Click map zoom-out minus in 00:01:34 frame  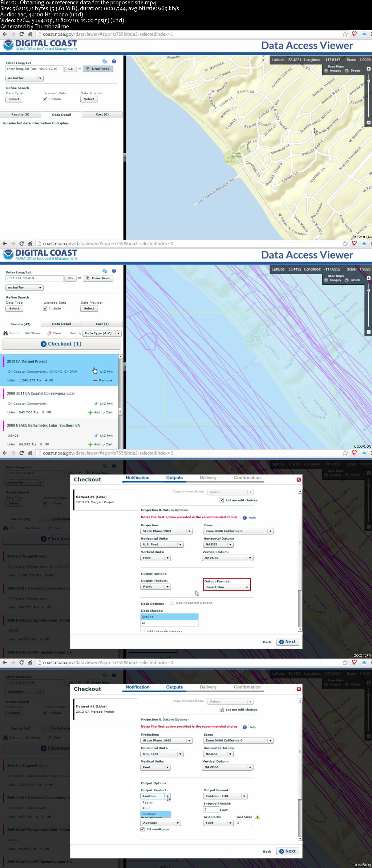point(368,123)
